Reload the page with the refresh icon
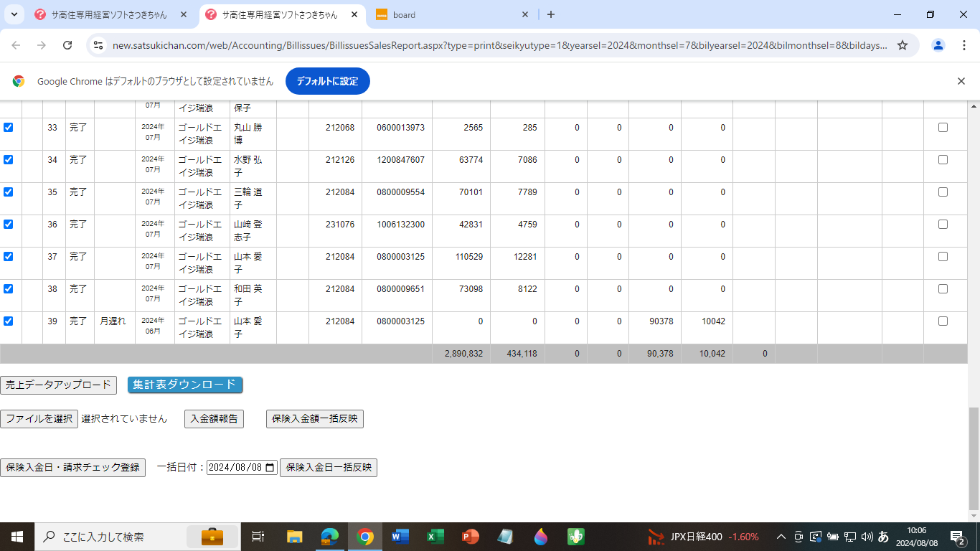The width and height of the screenshot is (980, 551). (x=67, y=45)
